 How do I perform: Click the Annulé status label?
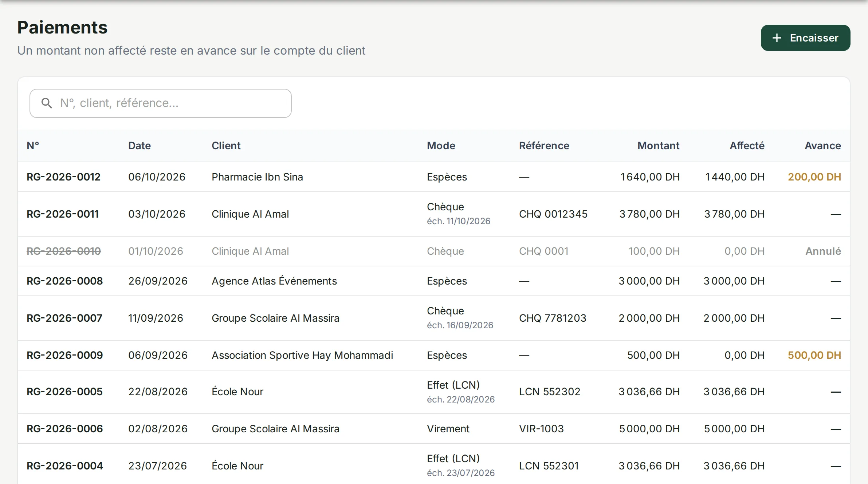pos(823,251)
